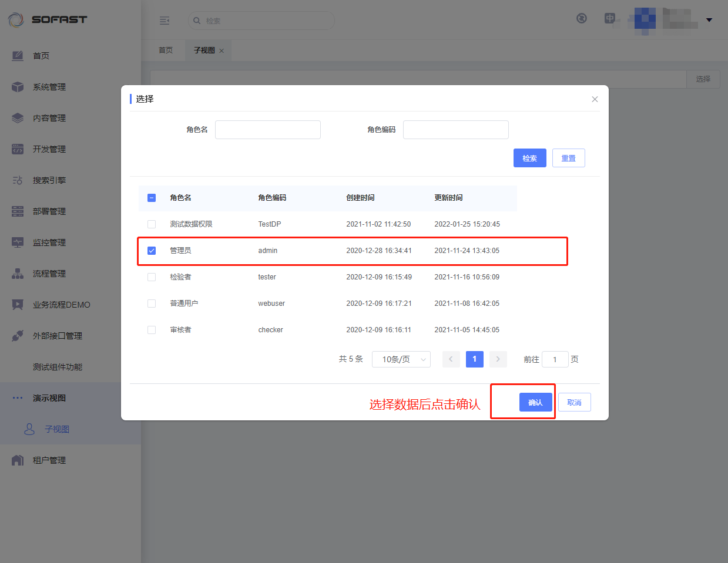This screenshot has height=563, width=728.
Task: Click the 部署管理 server icon
Action: pyautogui.click(x=18, y=211)
